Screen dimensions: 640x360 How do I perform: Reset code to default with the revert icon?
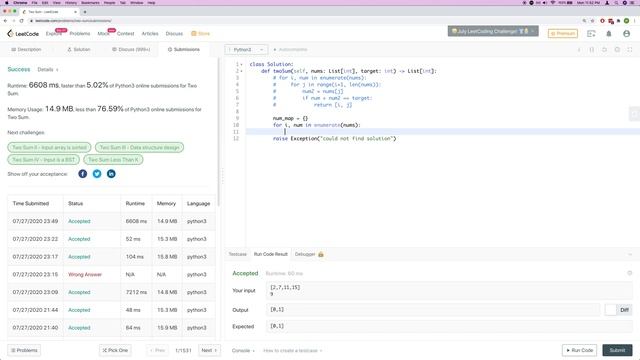click(604, 49)
